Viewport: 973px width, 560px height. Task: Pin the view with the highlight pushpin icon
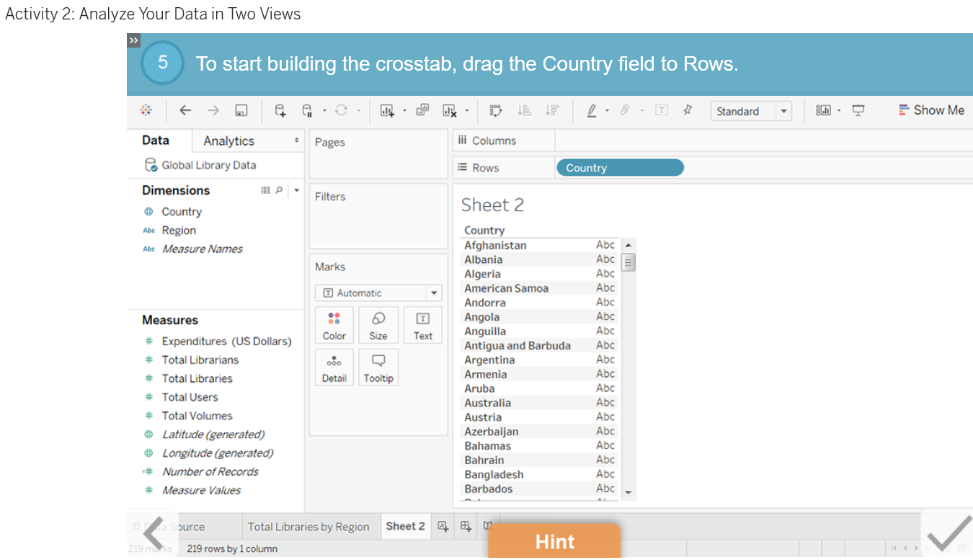point(688,110)
